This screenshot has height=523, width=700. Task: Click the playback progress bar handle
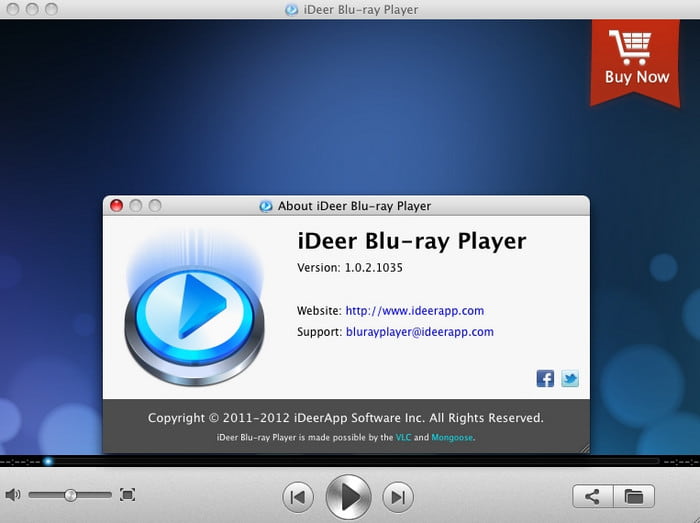click(48, 461)
